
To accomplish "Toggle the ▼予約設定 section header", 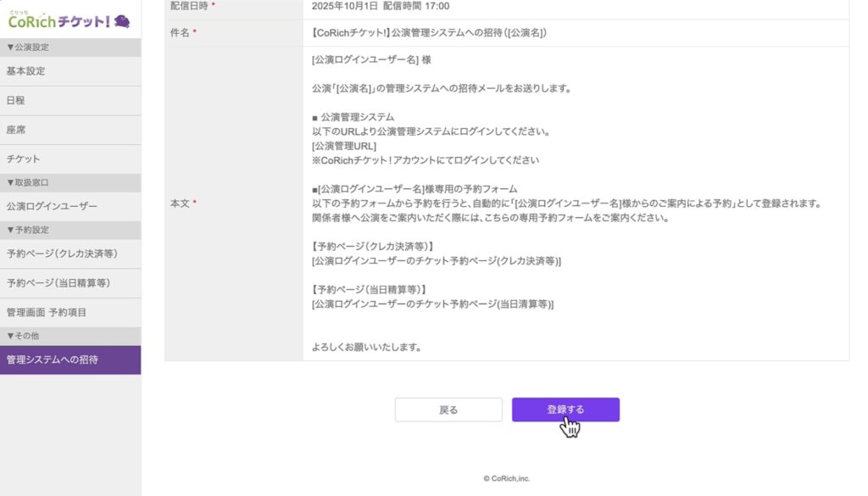I will point(27,230).
